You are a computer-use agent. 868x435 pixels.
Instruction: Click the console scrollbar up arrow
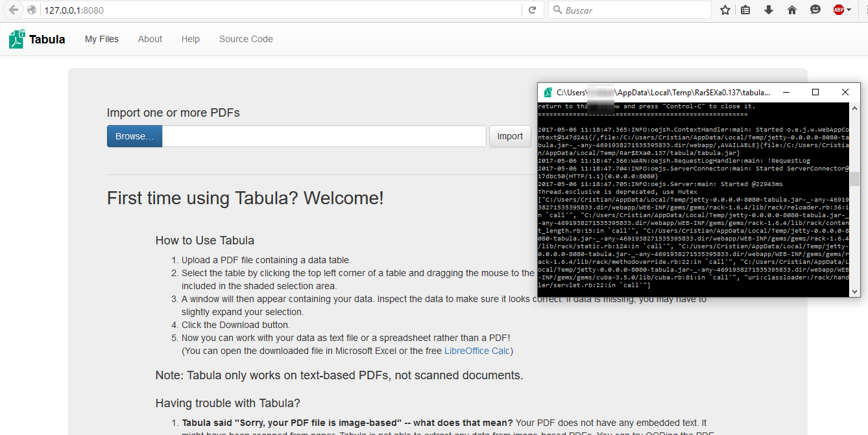pyautogui.click(x=855, y=108)
